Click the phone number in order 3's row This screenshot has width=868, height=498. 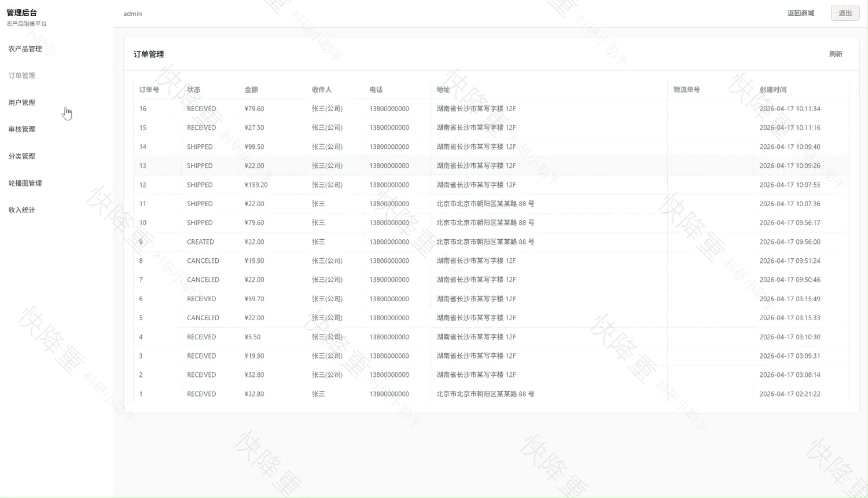[389, 356]
